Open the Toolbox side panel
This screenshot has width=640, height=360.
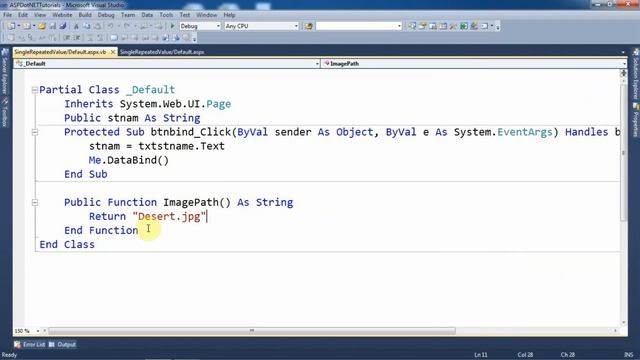coord(5,111)
